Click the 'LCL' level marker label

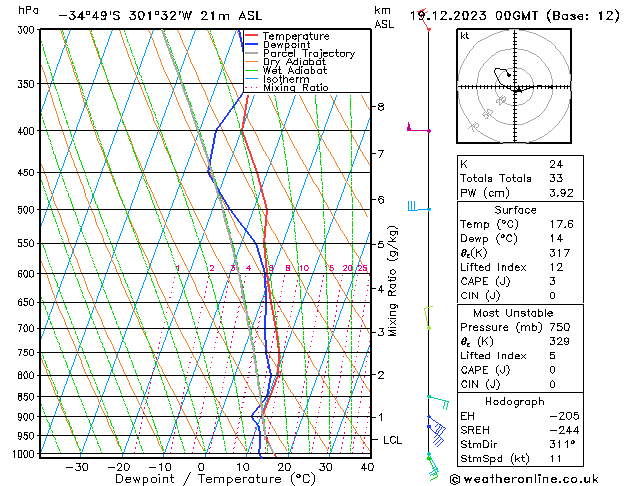point(392,440)
